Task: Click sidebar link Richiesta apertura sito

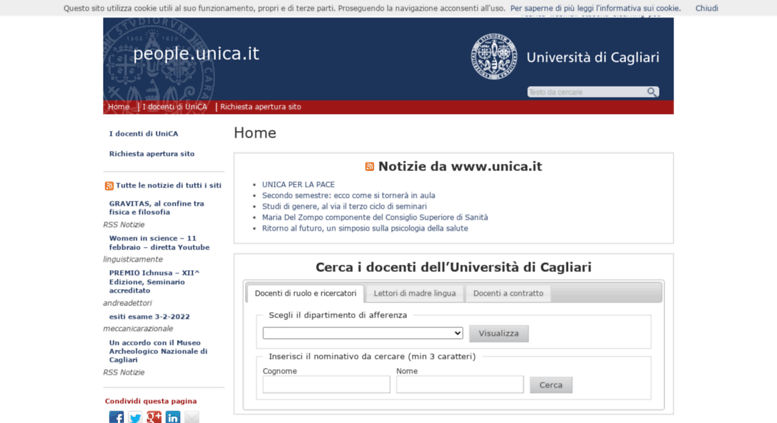Action: coord(152,154)
